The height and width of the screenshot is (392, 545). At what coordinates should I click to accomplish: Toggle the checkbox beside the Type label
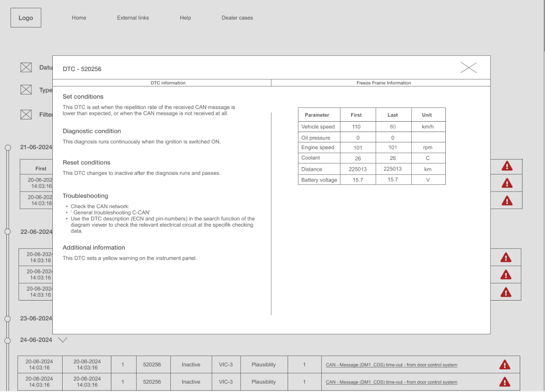click(26, 90)
